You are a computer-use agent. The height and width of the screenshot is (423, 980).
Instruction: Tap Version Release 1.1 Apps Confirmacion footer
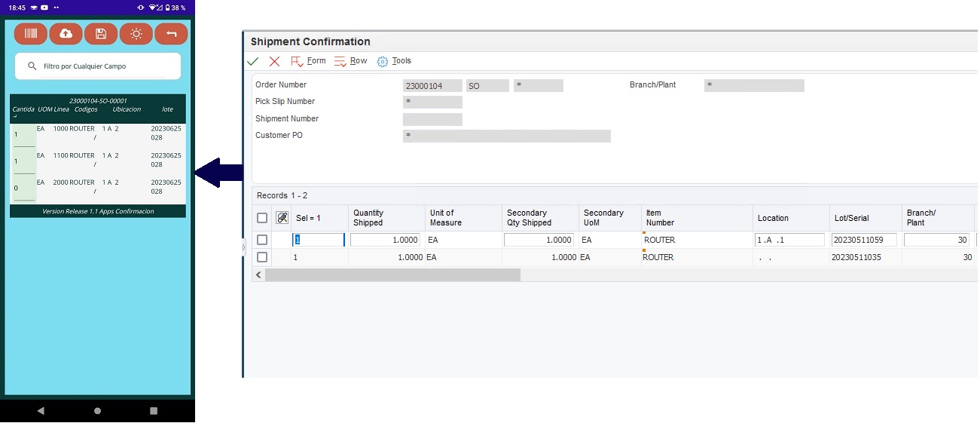pyautogui.click(x=98, y=211)
